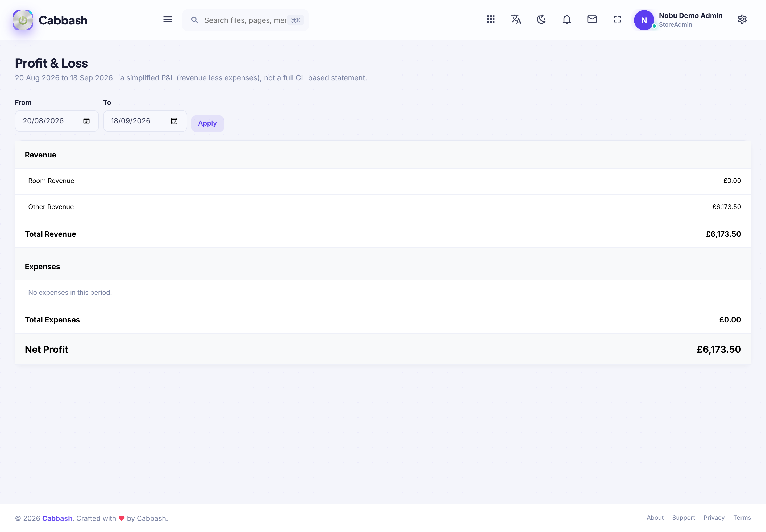Expand the Nobu Demo Admin profile menu

pos(678,20)
